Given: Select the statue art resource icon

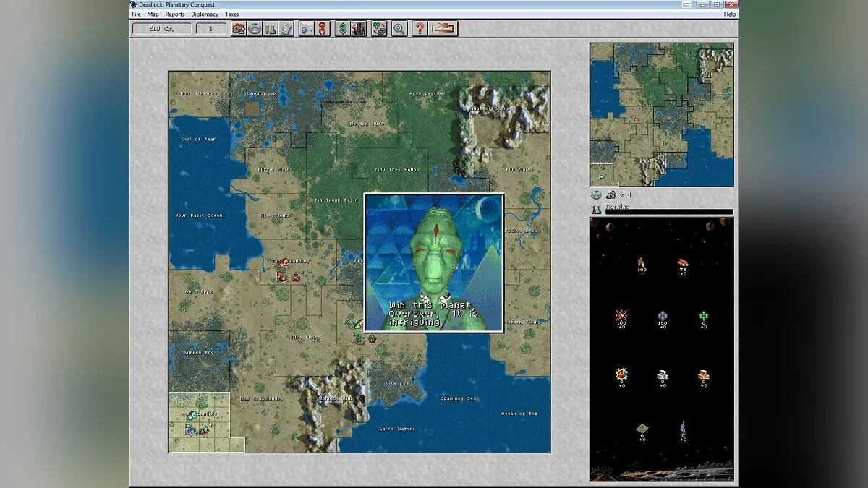Looking at the screenshot, I should pos(682,429).
